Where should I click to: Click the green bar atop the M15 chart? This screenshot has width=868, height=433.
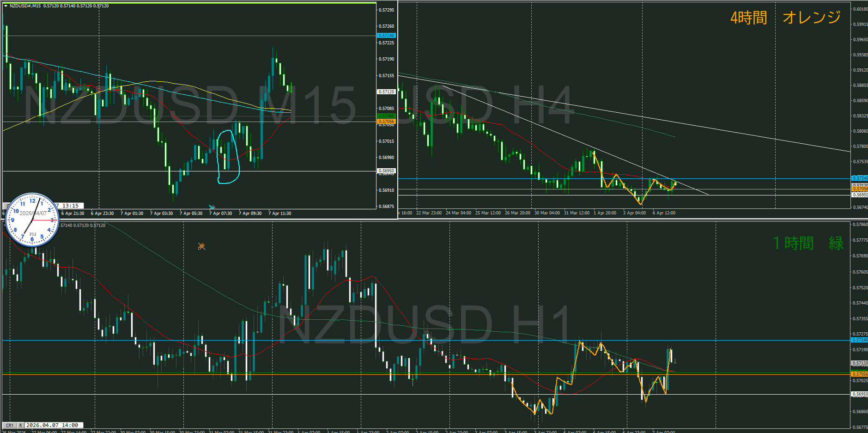coord(189,3)
